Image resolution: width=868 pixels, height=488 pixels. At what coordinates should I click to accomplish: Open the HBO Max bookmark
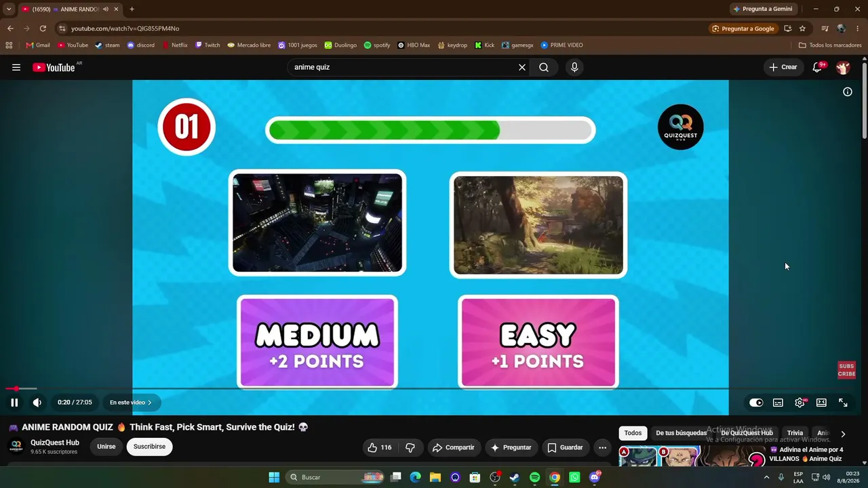coord(414,45)
